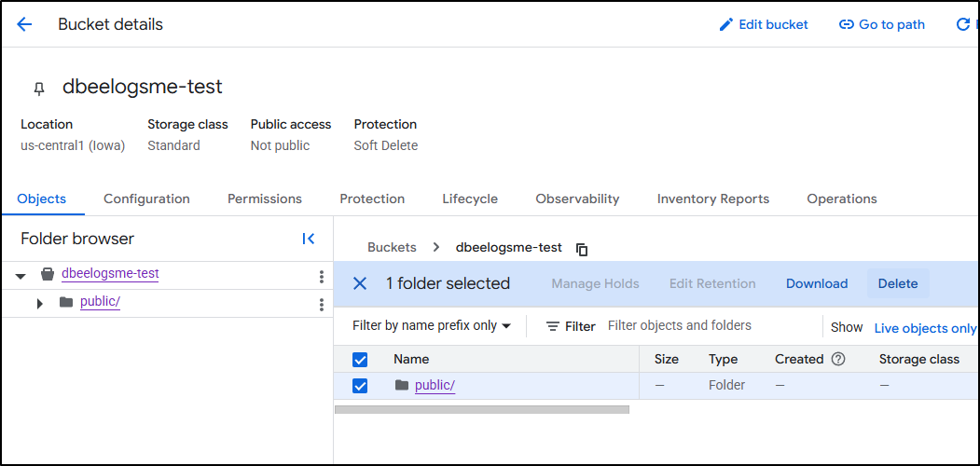Click the back arrow beside Bucket details
This screenshot has width=980, height=466.
pyautogui.click(x=24, y=25)
